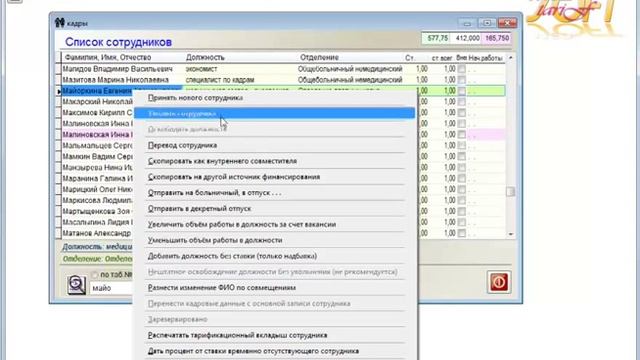Select employee 'Мальмальцев Сергей'
Image resolution: width=640 pixels, height=360 pixels.
pyautogui.click(x=97, y=146)
